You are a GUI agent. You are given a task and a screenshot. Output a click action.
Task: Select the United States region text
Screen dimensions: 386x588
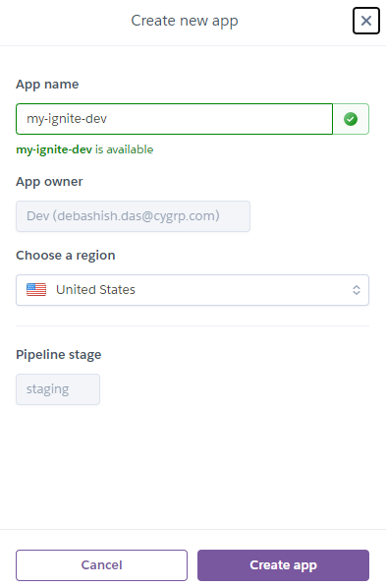pyautogui.click(x=95, y=290)
